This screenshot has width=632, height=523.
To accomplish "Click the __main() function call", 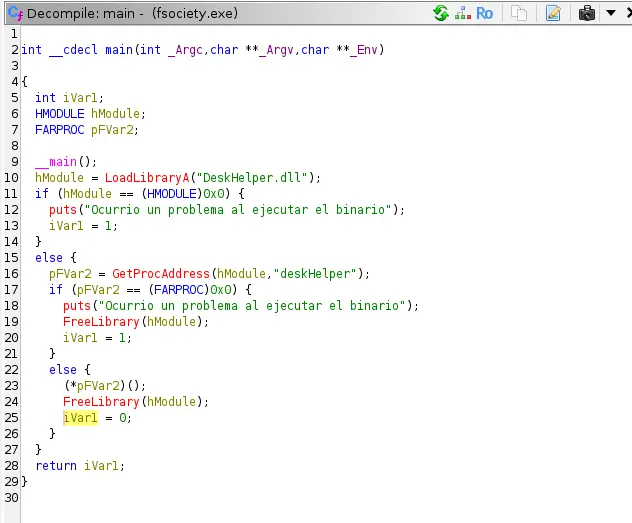I will pos(56,162).
